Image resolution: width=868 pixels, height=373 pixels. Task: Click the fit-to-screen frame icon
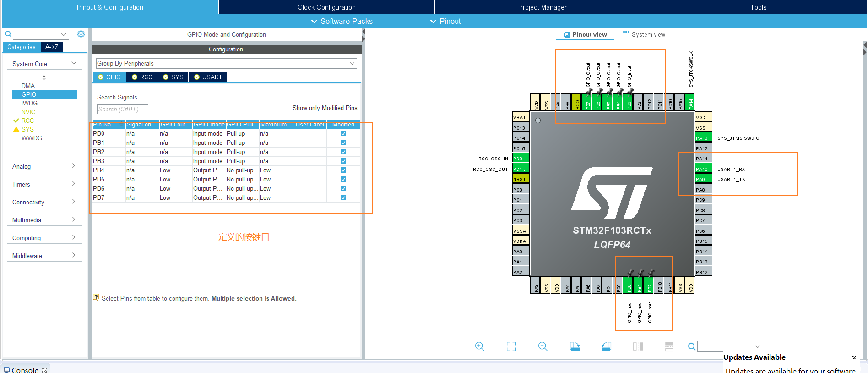pyautogui.click(x=511, y=346)
